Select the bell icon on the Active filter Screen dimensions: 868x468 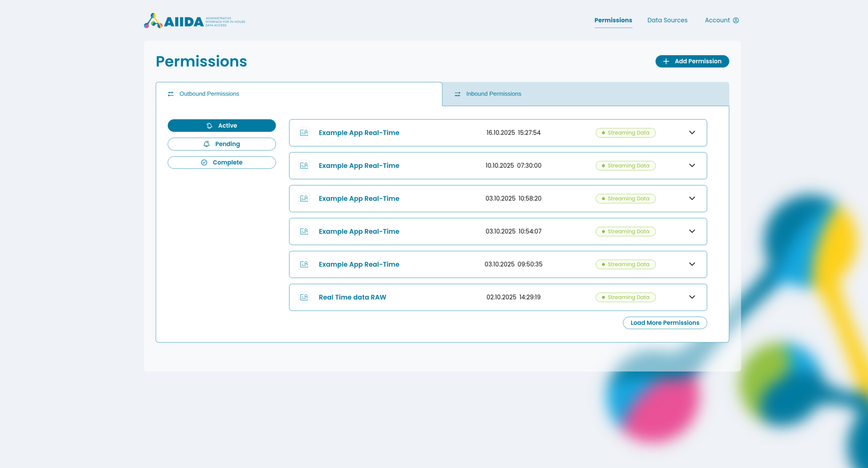tap(210, 125)
